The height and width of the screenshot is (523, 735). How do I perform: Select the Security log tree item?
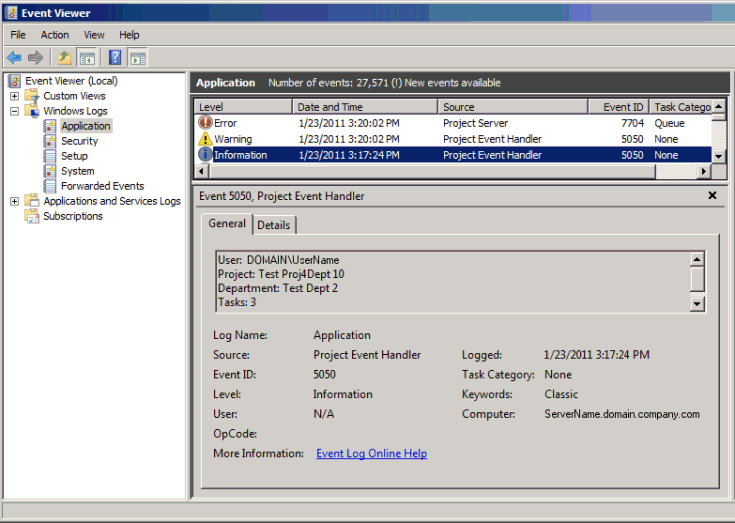pos(79,141)
